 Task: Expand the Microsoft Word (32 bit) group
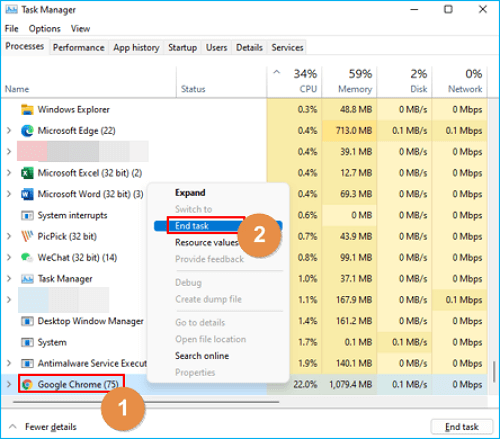[x=9, y=194]
